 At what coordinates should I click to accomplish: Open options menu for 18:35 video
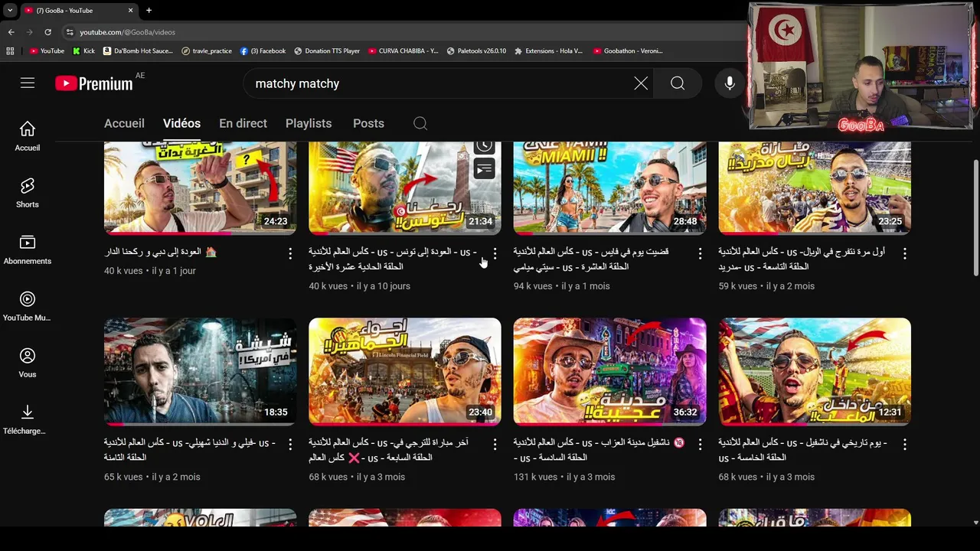[x=289, y=444]
